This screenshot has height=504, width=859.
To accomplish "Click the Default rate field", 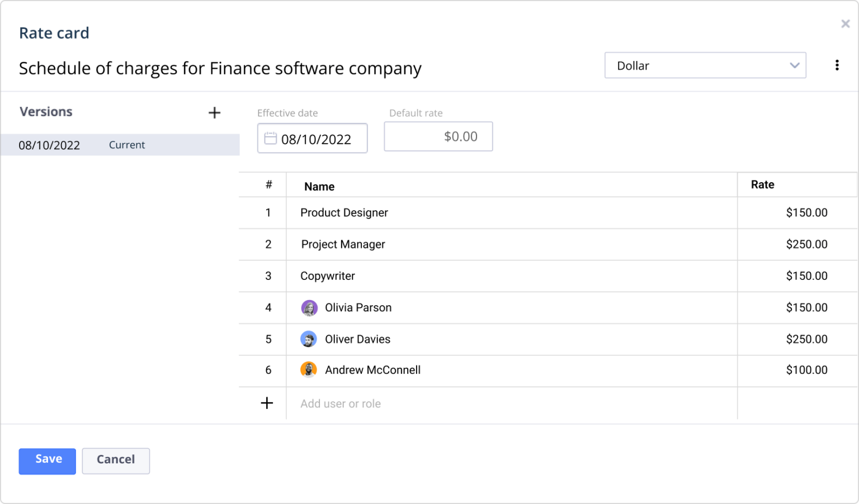I will 438,137.
